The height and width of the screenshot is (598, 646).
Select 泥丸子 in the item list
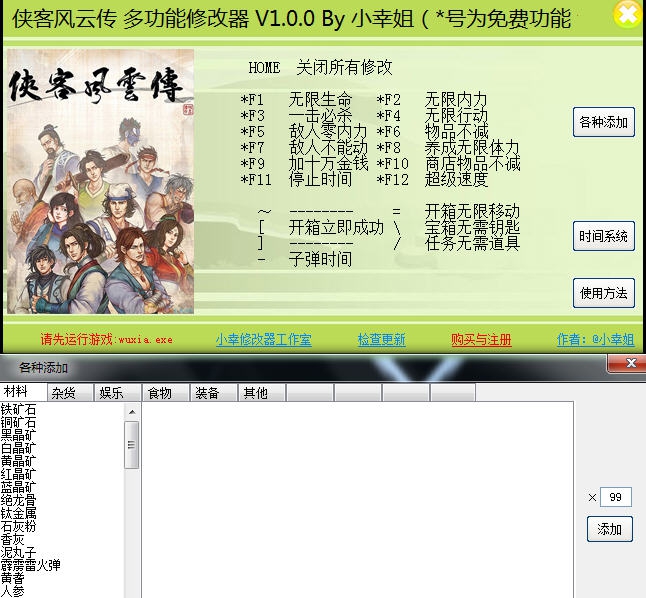pyautogui.click(x=18, y=552)
